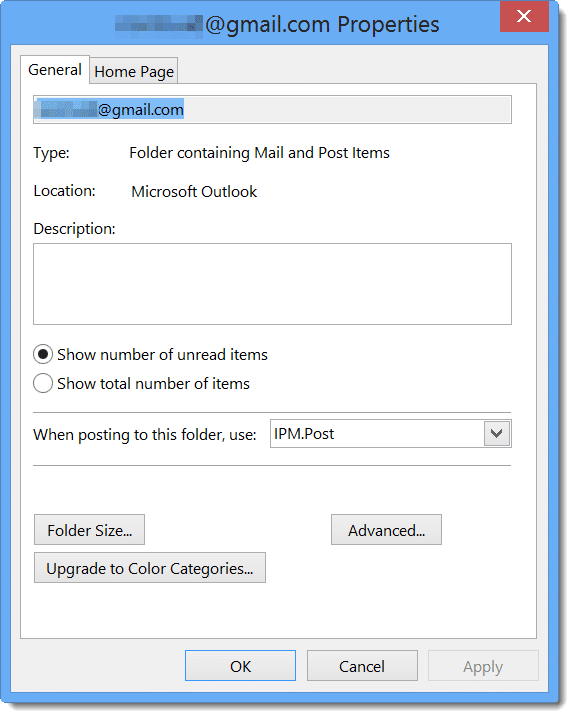Click the When posting to this folder label
Screen dimensions: 574x718
click(x=145, y=434)
